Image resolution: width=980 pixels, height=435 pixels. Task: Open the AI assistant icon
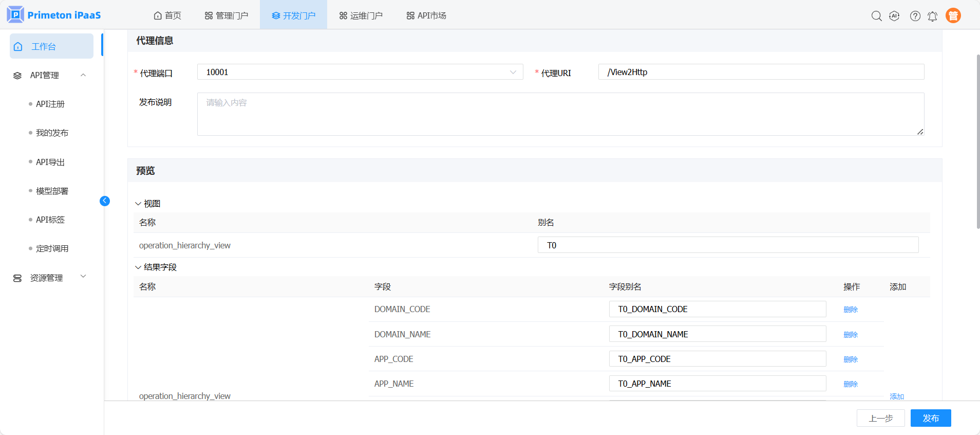894,16
